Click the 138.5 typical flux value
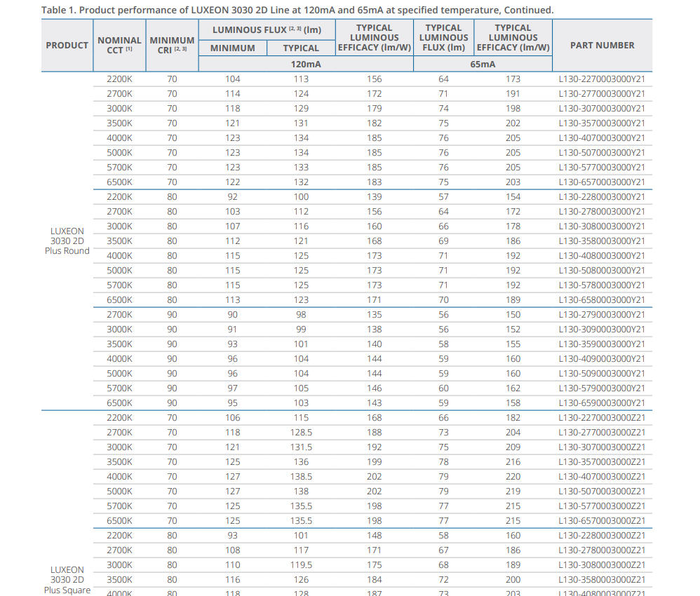The image size is (700, 596). [301, 477]
